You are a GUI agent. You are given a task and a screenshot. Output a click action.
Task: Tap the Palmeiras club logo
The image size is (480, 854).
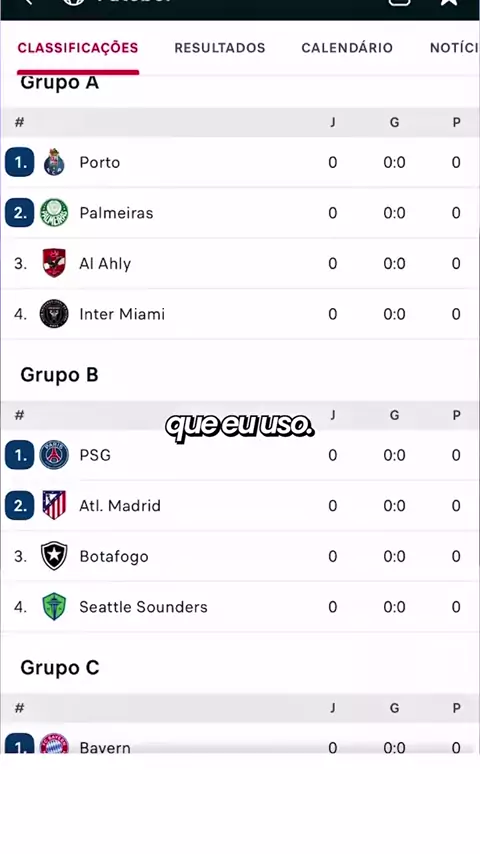pyautogui.click(x=54, y=213)
